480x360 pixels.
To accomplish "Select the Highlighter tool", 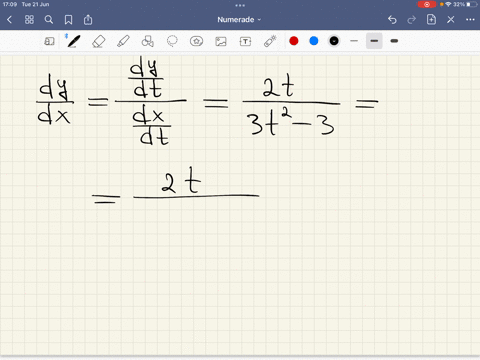I will (x=123, y=41).
